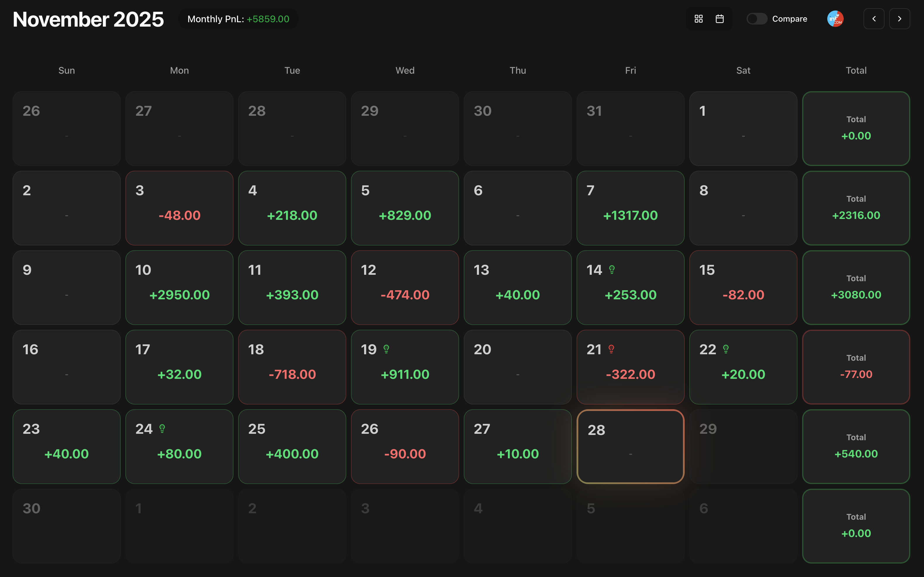Screen dimensions: 924x577
Task: Open day 18 showing -718.00
Action: coord(292,367)
